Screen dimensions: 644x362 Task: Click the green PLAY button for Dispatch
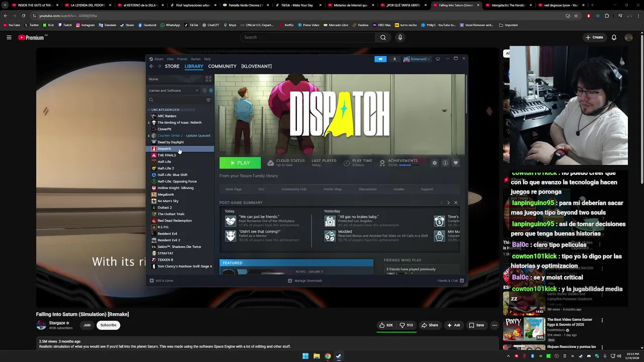(x=240, y=163)
